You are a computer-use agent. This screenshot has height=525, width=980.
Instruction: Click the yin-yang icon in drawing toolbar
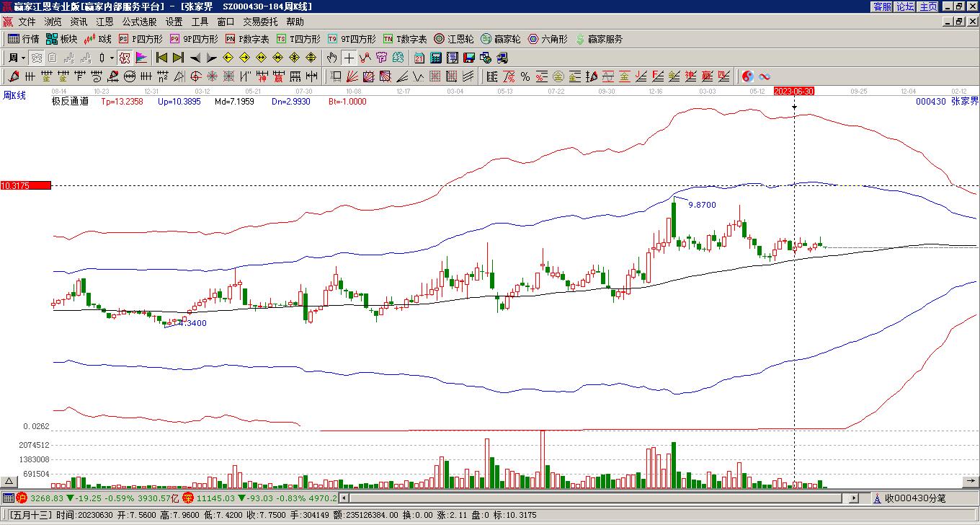(x=748, y=76)
